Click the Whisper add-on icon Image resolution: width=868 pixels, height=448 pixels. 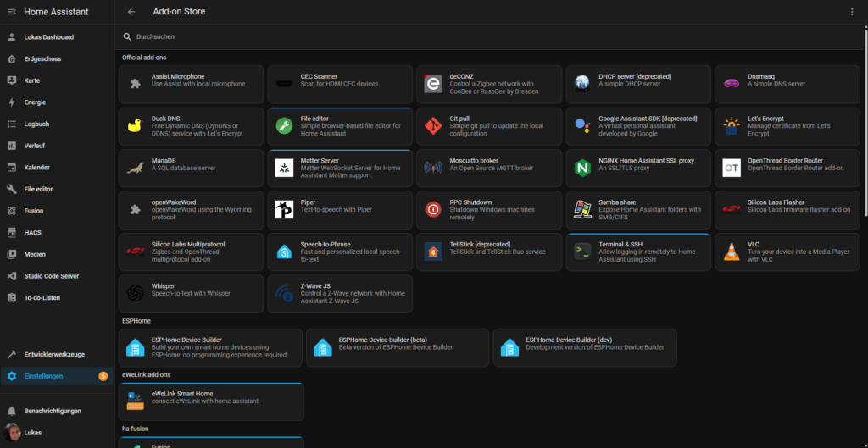[135, 294]
